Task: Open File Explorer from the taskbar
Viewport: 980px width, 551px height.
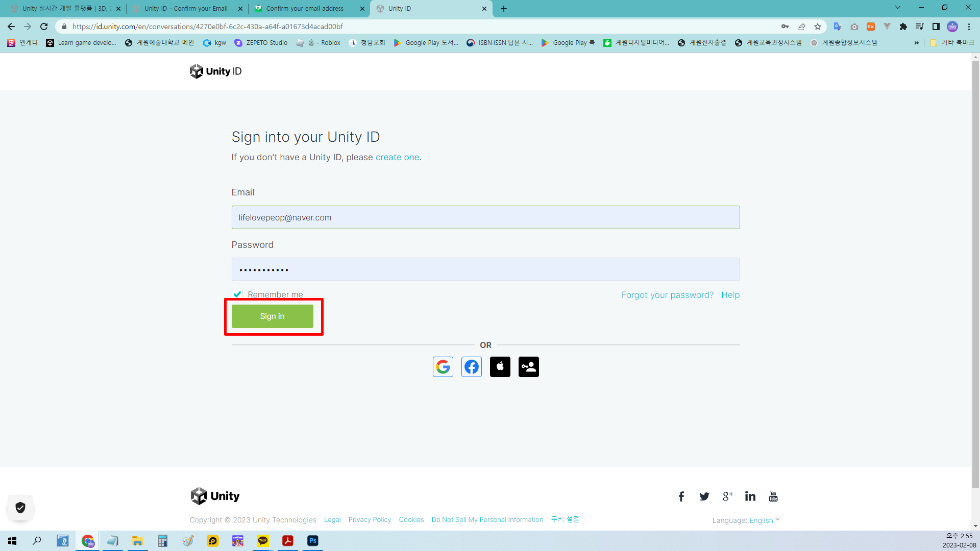Action: [137, 541]
